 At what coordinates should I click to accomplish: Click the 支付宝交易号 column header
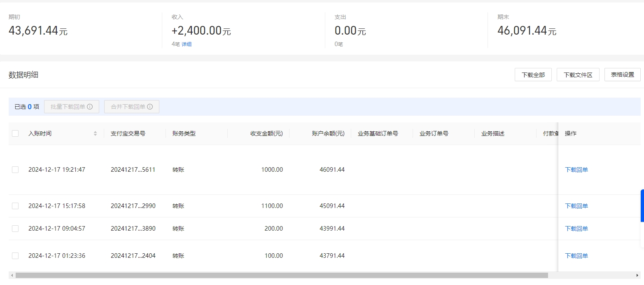[128, 133]
